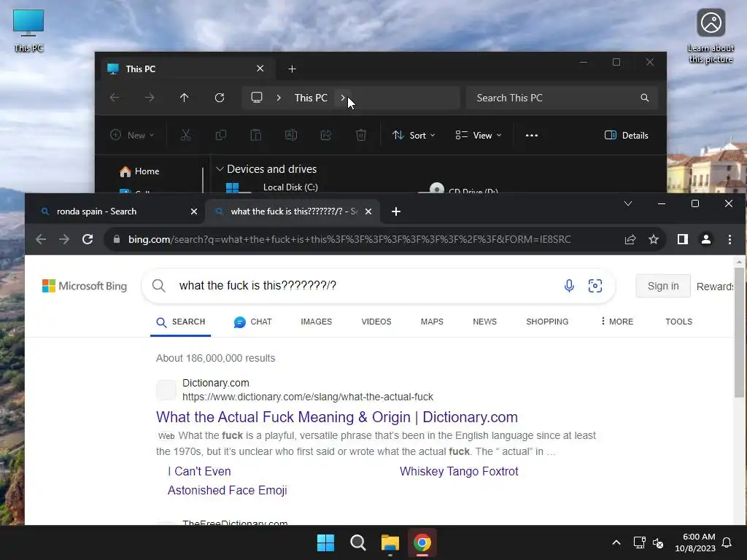
Task: Click the Bing search box text
Action: pyautogui.click(x=258, y=285)
